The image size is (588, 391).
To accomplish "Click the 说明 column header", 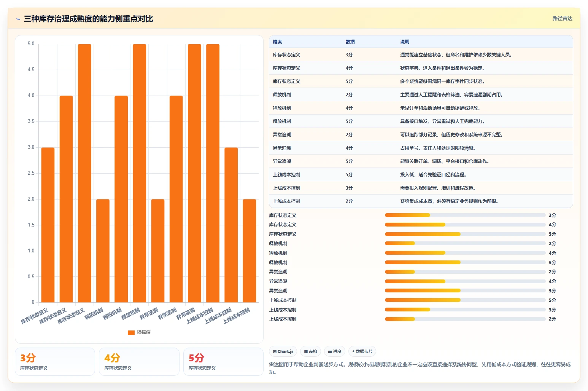I will (405, 42).
